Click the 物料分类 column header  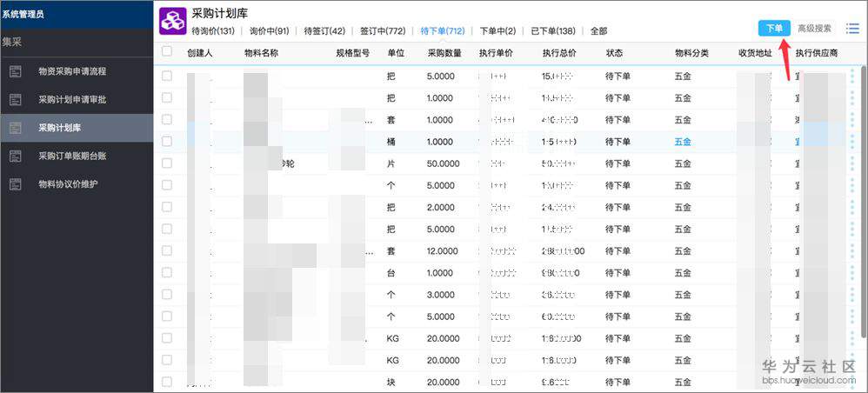(691, 53)
